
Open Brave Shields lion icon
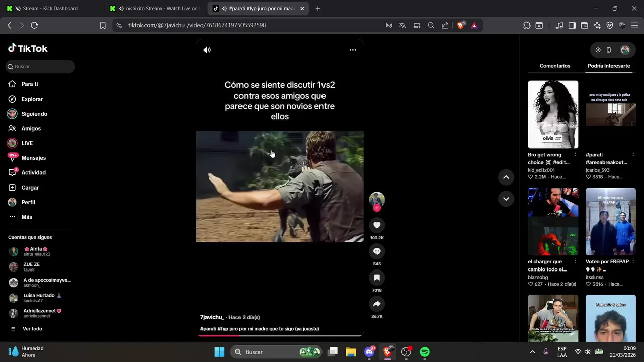pos(461,25)
